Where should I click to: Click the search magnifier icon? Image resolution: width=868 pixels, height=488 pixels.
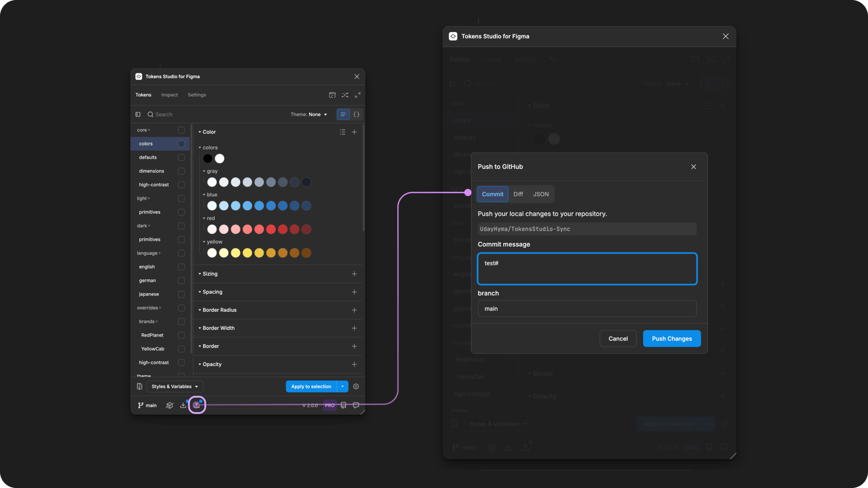[x=150, y=115]
